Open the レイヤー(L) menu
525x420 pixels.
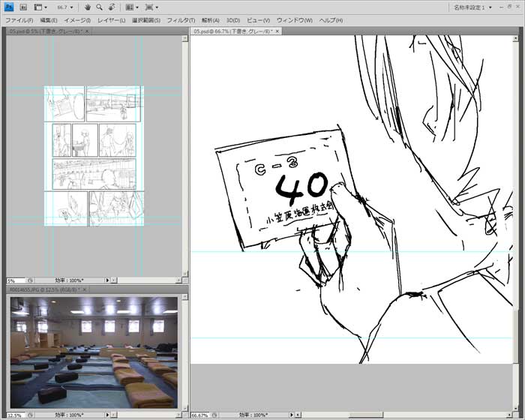[x=112, y=19]
